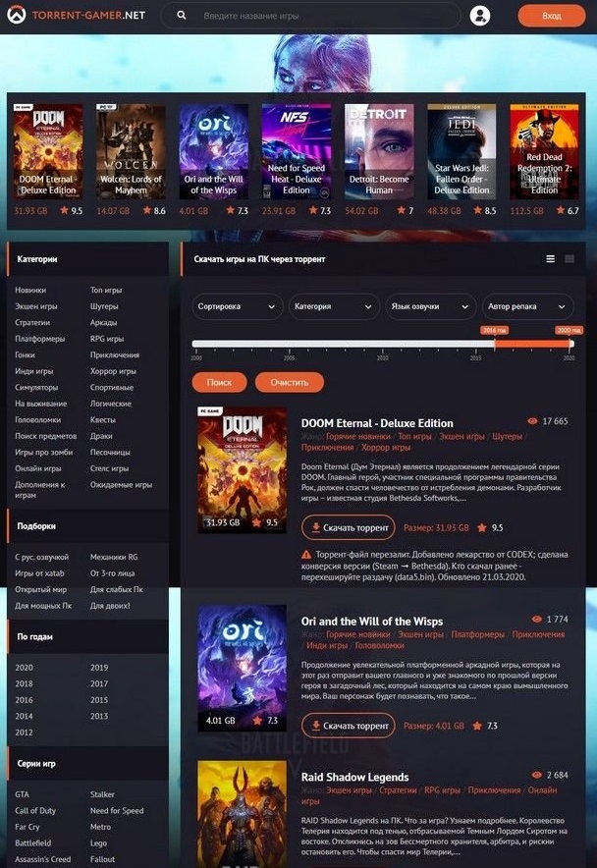Open the Категория dropdown

click(x=332, y=306)
